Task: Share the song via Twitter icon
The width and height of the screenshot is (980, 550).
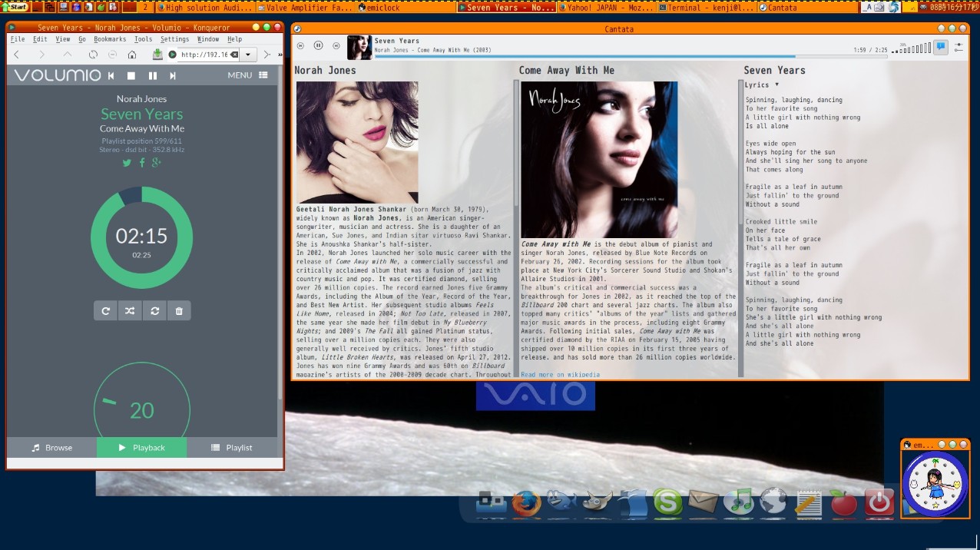Action: point(127,162)
